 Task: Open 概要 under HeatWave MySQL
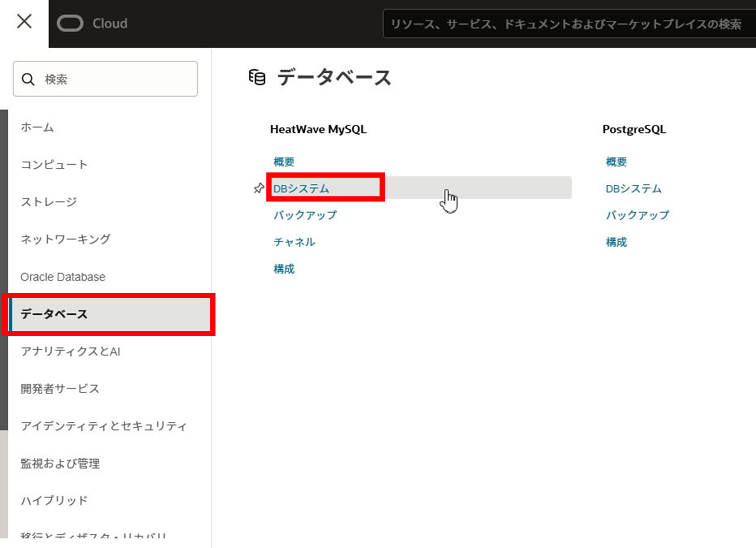click(x=283, y=161)
